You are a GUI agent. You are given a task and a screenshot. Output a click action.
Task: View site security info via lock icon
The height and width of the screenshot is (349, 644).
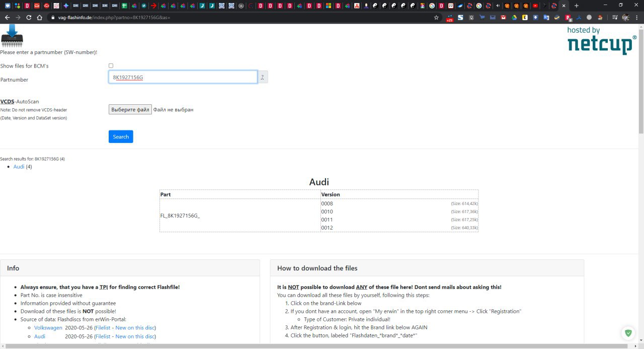click(52, 17)
